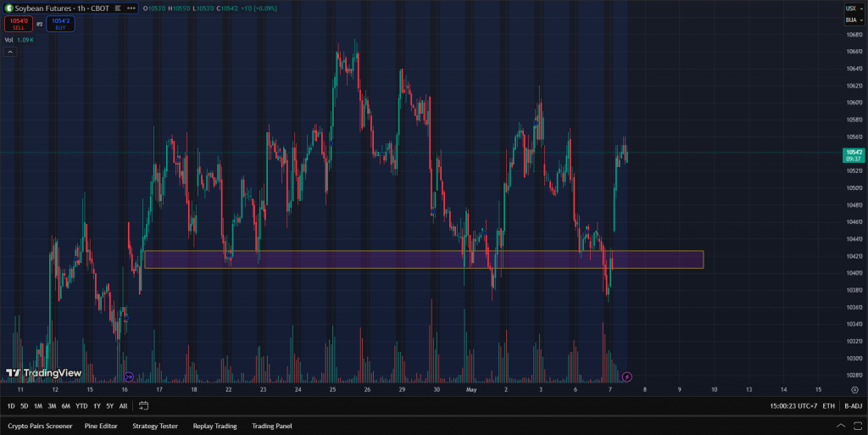The image size is (868, 435).
Task: Set the range to 6M
Action: click(x=65, y=406)
